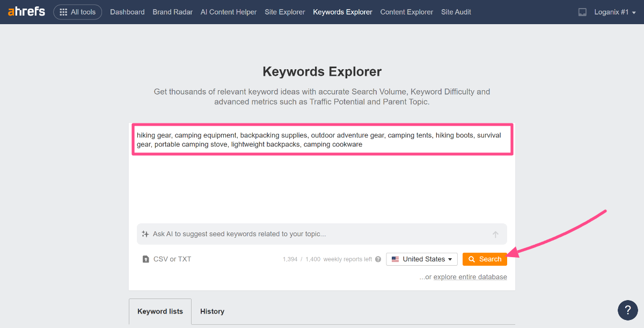644x328 pixels.
Task: Focus the Ask AI seed keywords field
Action: coord(322,234)
